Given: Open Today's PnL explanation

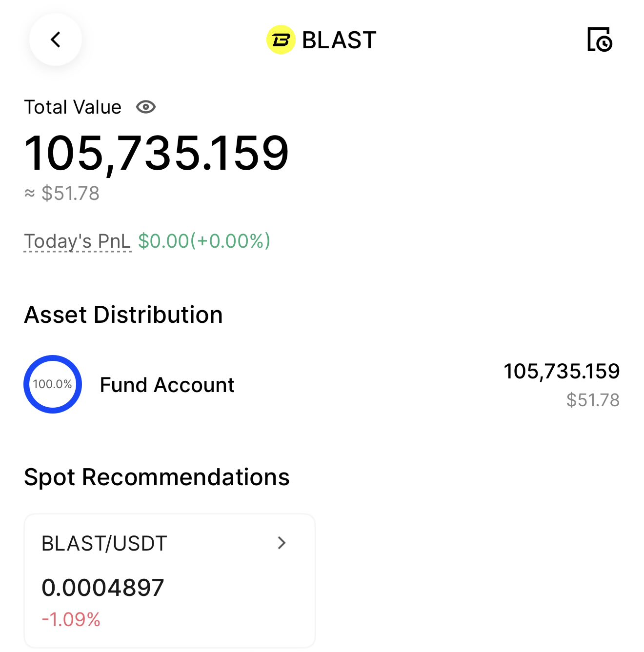Looking at the screenshot, I should [x=78, y=241].
